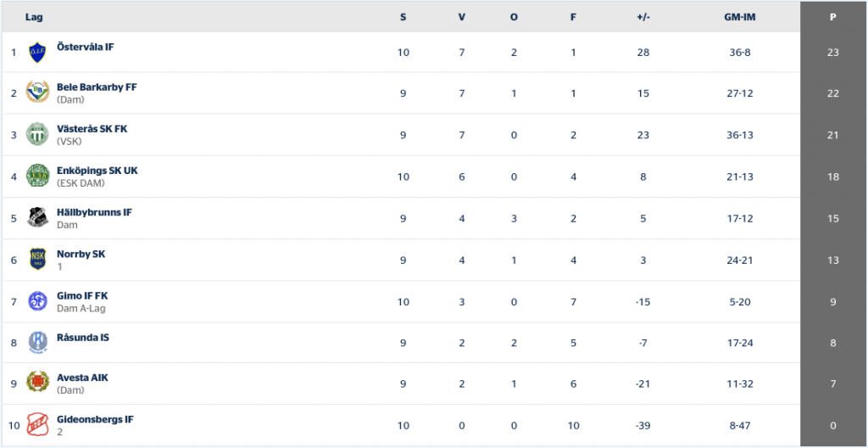Open the Bele Barkarby FF team page
This screenshot has height=448, width=868.
[x=97, y=87]
